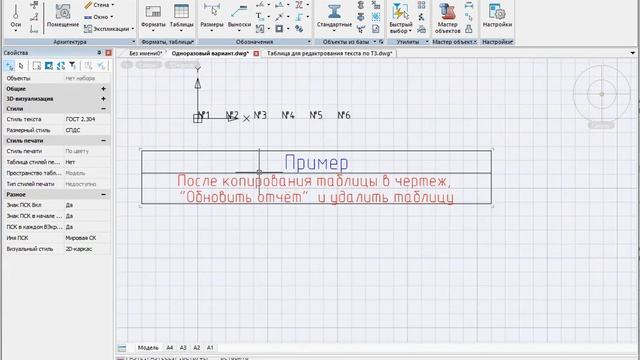Switch to Одноразовый вариант.dwg tab
Image resolution: width=640 pixels, height=360 pixels.
coord(210,53)
